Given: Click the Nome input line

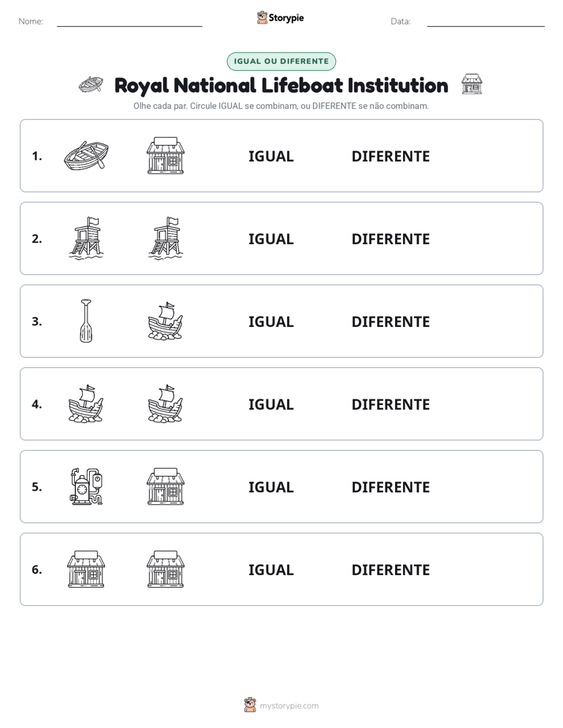Looking at the screenshot, I should coord(129,23).
